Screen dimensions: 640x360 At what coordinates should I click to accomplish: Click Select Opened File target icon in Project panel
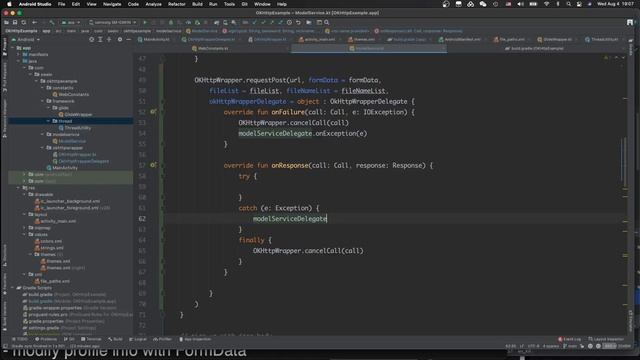[x=91, y=40]
